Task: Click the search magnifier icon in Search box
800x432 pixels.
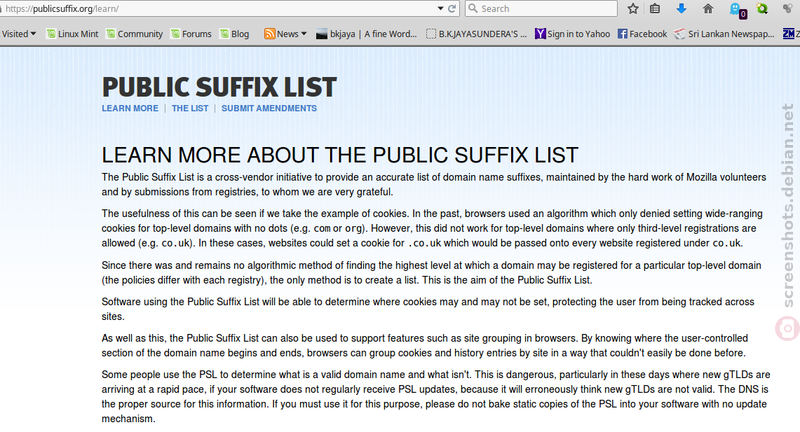Action: pos(473,9)
